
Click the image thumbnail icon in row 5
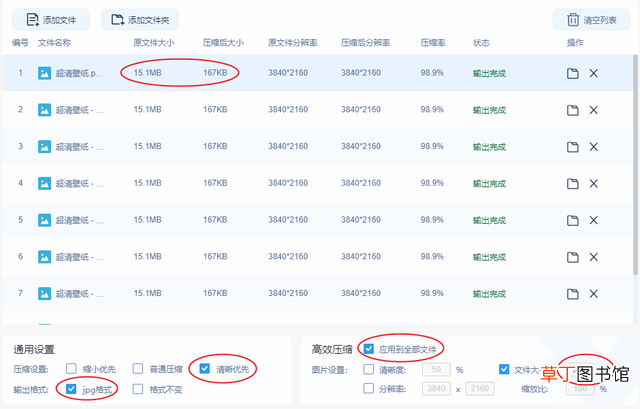point(44,220)
